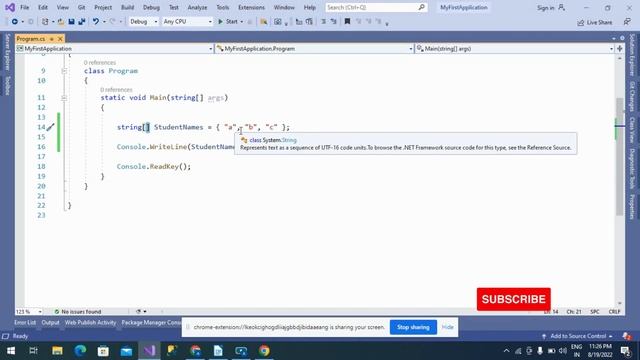Open the Mail app from taskbar

[126, 351]
